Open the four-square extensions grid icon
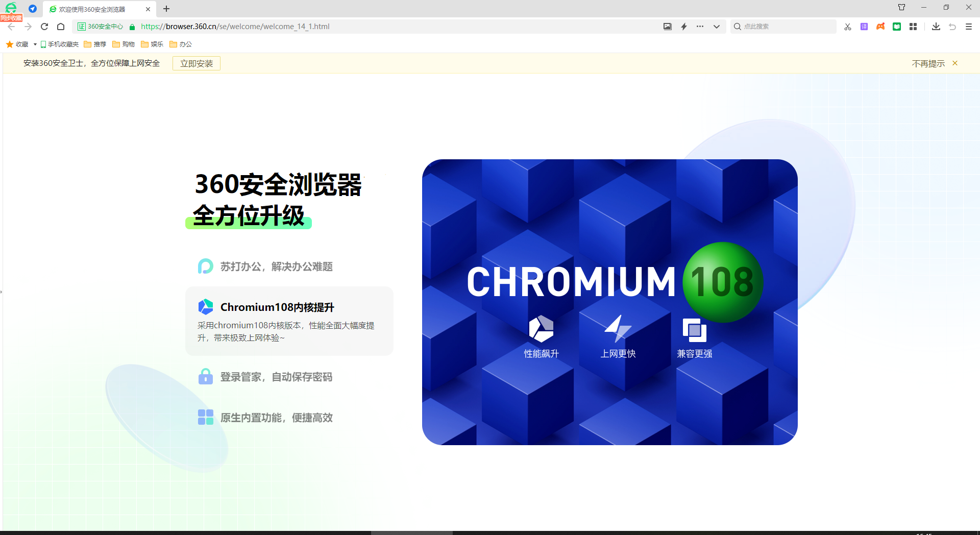 pos(913,27)
